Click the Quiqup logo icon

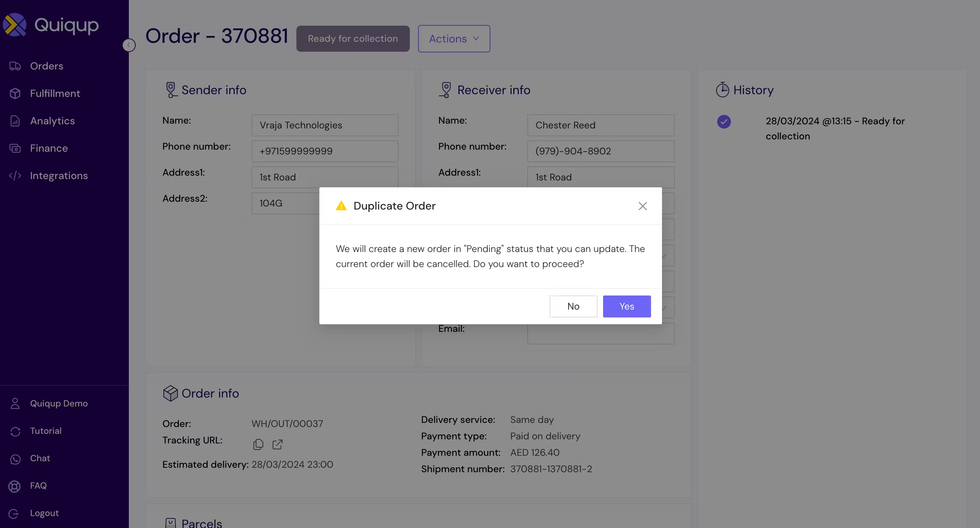click(x=14, y=25)
